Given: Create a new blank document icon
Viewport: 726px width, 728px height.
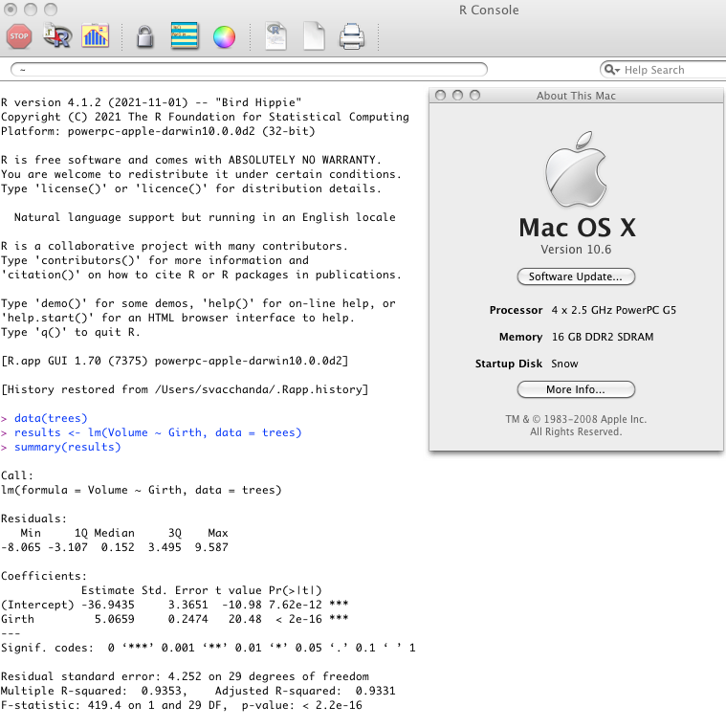Looking at the screenshot, I should [x=314, y=36].
